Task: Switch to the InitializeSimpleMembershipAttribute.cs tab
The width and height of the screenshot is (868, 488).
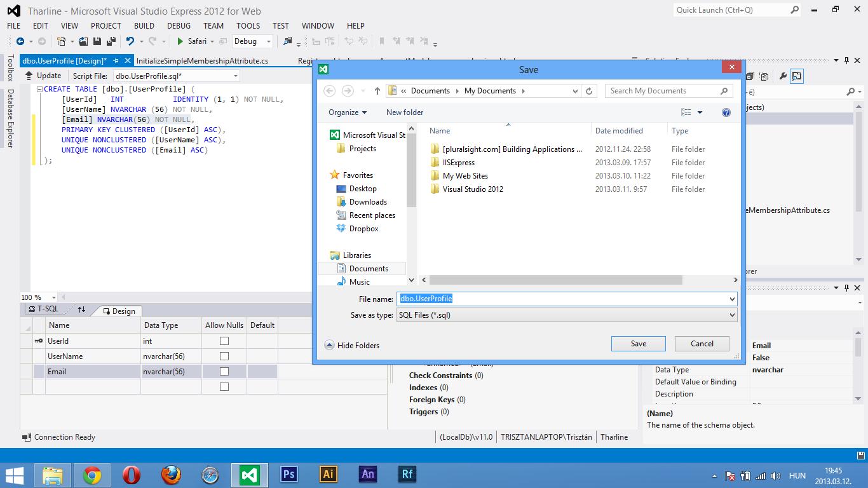Action: click(x=202, y=61)
